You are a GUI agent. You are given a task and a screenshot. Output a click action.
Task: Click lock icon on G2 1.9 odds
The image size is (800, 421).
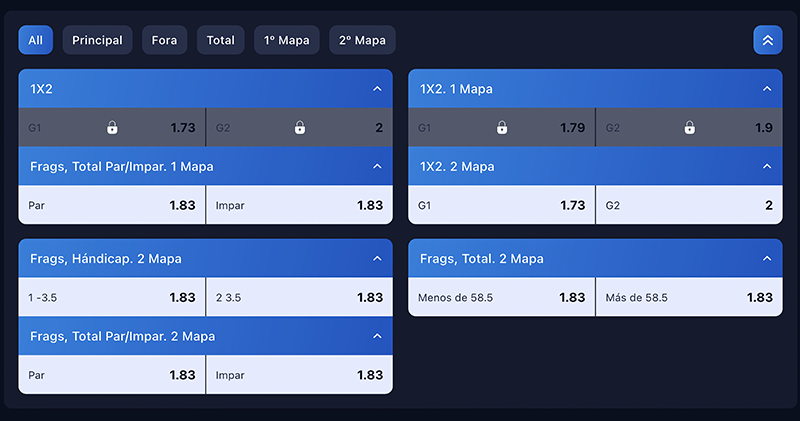pos(689,128)
